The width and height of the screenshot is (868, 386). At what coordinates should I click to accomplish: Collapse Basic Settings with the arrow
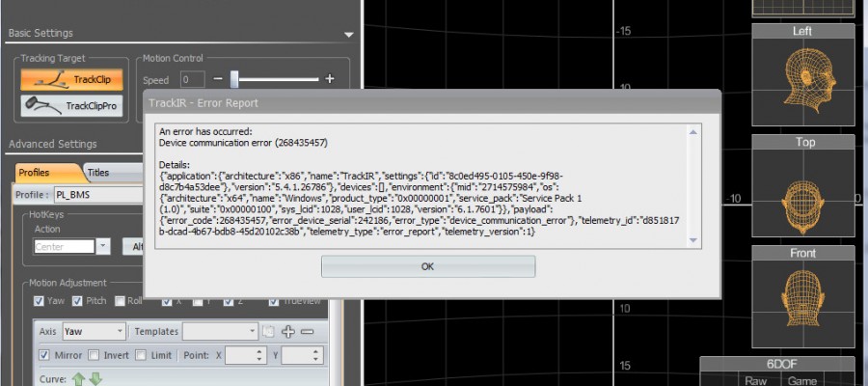[348, 35]
